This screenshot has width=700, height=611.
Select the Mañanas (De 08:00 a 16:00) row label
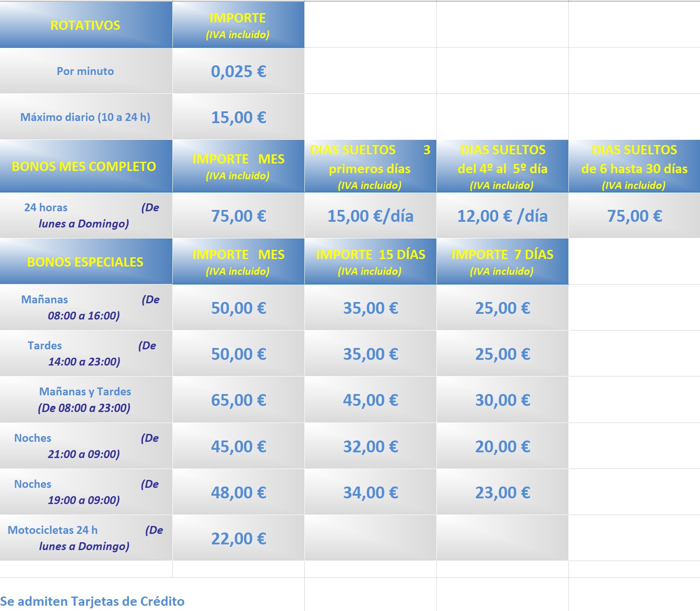pyautogui.click(x=86, y=308)
